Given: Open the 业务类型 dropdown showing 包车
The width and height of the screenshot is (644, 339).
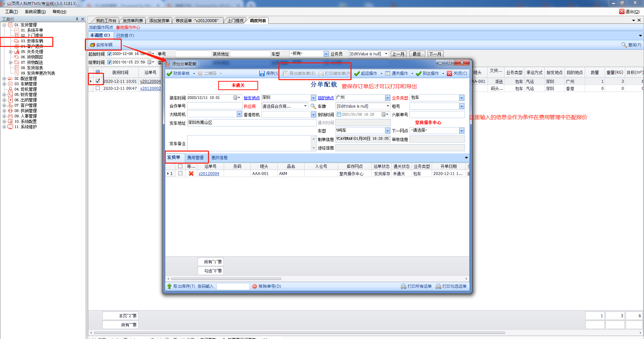Looking at the screenshot, I should [462, 98].
